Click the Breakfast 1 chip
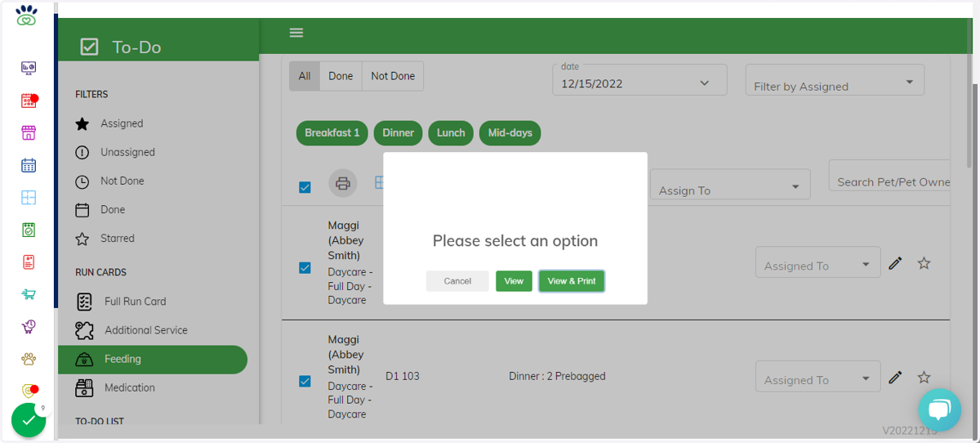The height and width of the screenshot is (443, 980). [332, 133]
